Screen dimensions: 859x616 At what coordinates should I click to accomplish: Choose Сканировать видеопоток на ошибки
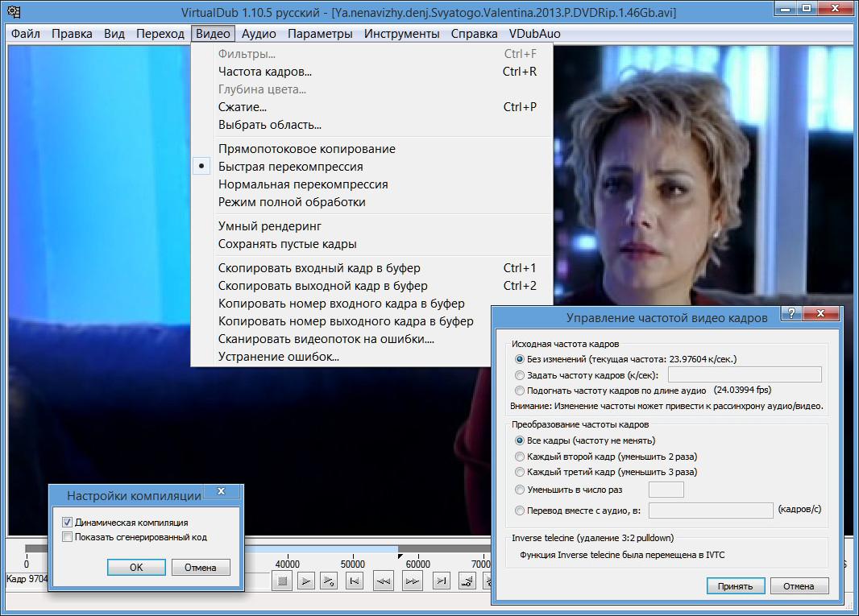point(342,339)
